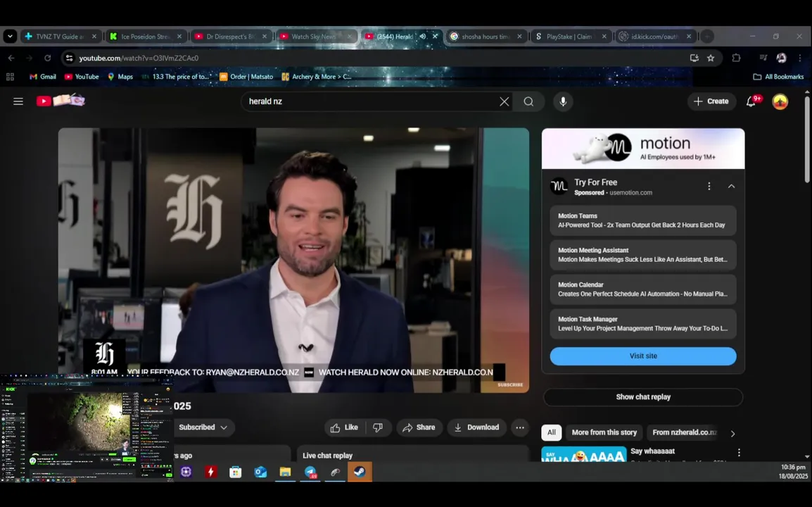This screenshot has height=507, width=812.
Task: Collapse the Motion ad panel chevron
Action: (731, 186)
